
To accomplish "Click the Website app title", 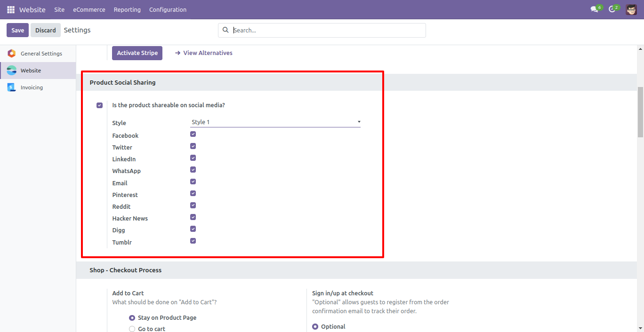I will point(32,9).
